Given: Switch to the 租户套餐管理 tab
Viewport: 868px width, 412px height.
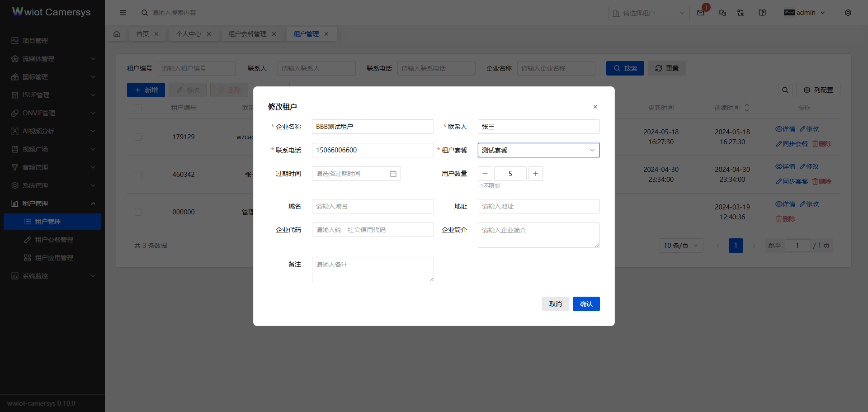Looking at the screenshot, I should click(x=247, y=34).
